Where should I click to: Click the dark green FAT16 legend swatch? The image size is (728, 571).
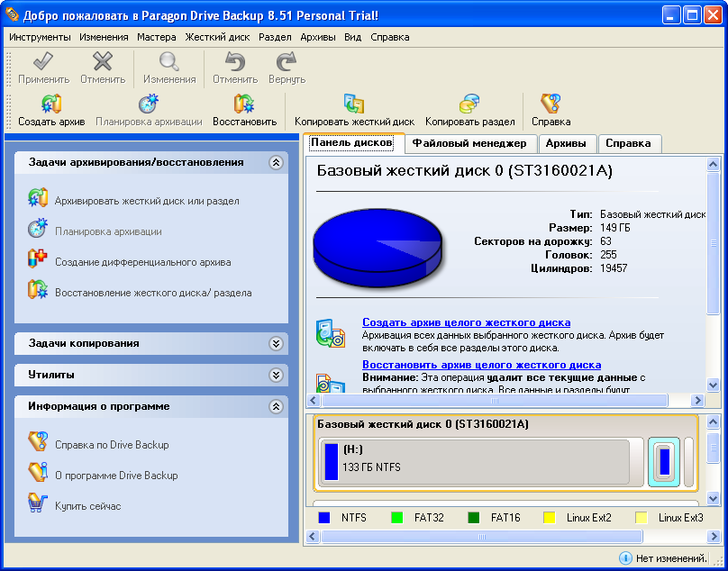tap(474, 518)
